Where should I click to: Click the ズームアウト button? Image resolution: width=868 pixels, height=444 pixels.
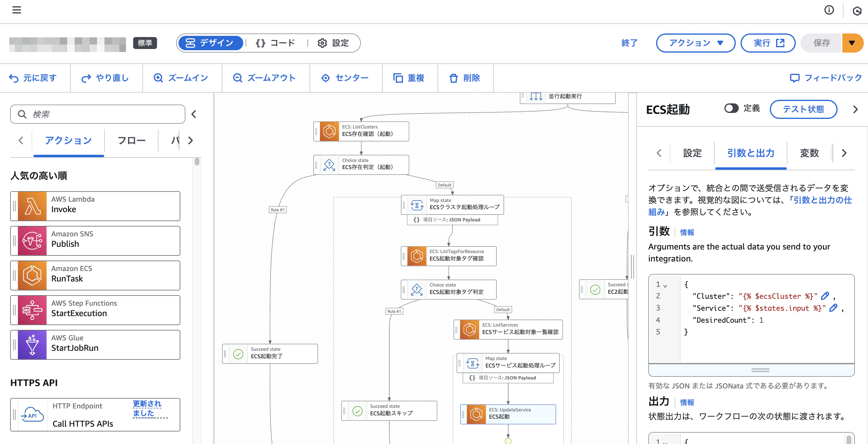point(264,78)
